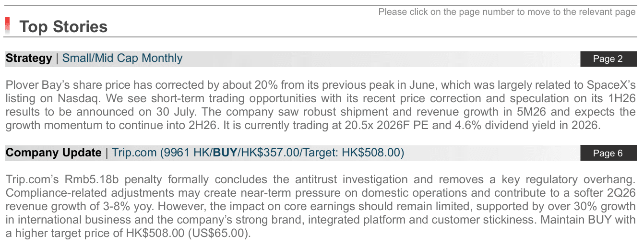Jump to Page 2 via the button
Screen dimensions: 644x248
(x=608, y=59)
